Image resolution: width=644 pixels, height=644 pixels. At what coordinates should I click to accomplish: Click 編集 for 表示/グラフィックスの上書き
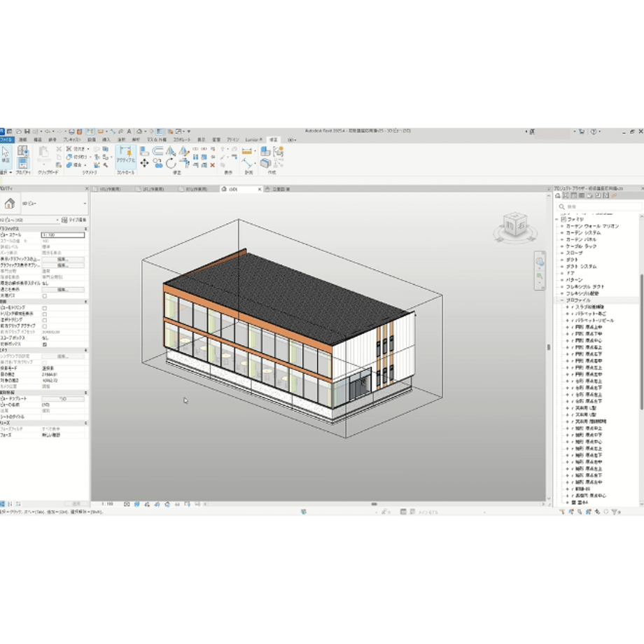63,260
